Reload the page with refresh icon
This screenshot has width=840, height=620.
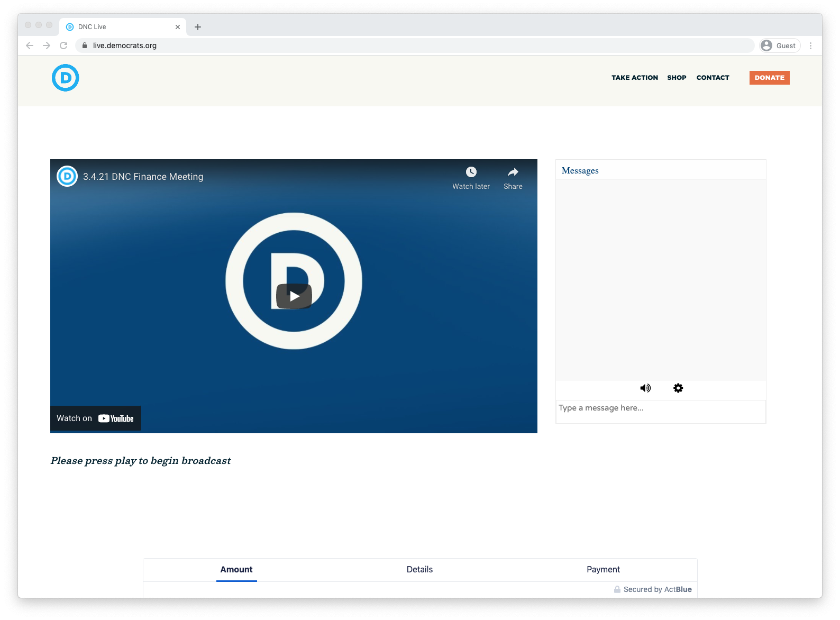[x=63, y=45]
